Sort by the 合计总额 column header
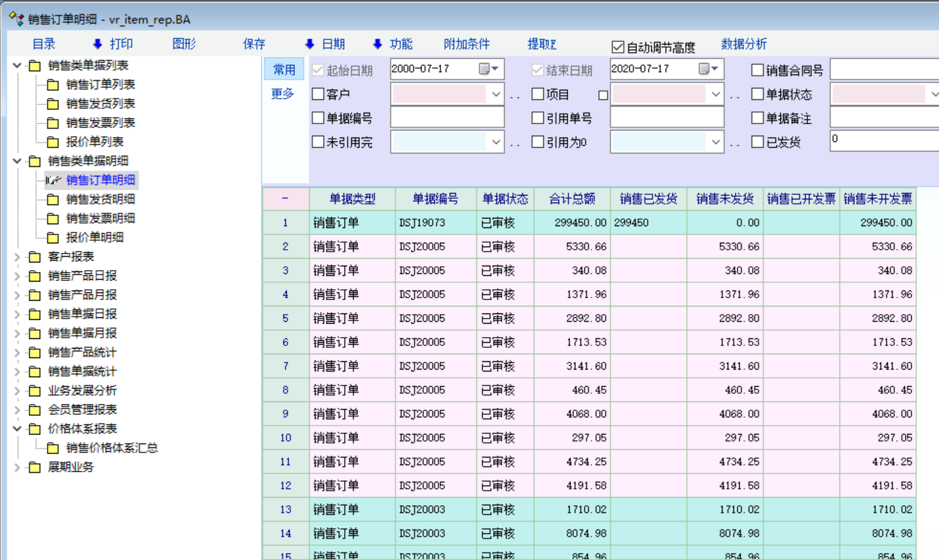The image size is (939, 560). pyautogui.click(x=571, y=199)
